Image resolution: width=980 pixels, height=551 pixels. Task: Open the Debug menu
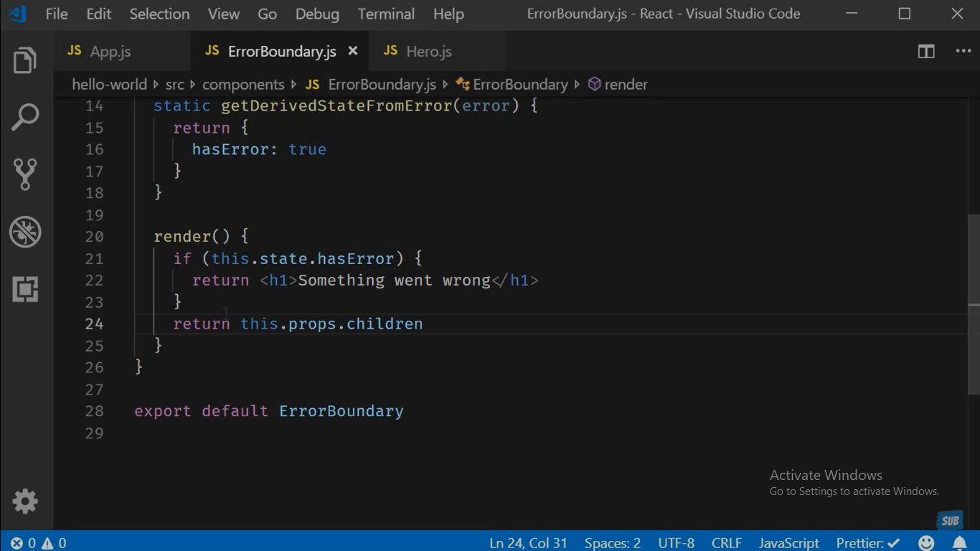[x=317, y=14]
